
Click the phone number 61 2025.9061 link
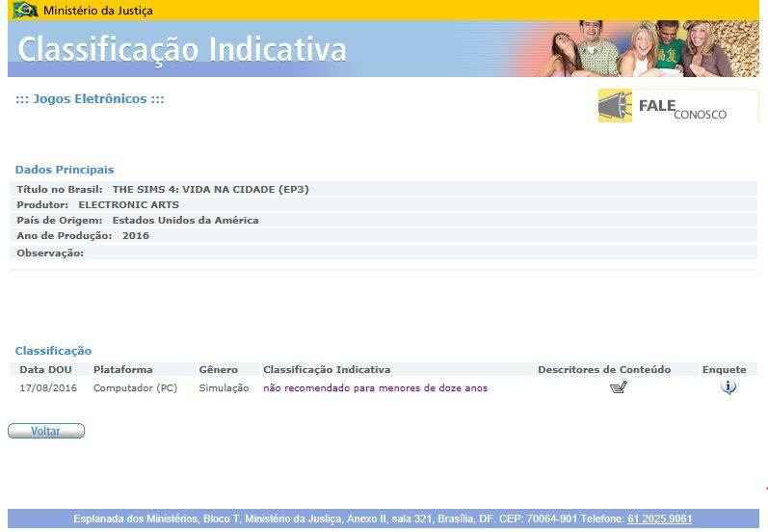659,519
